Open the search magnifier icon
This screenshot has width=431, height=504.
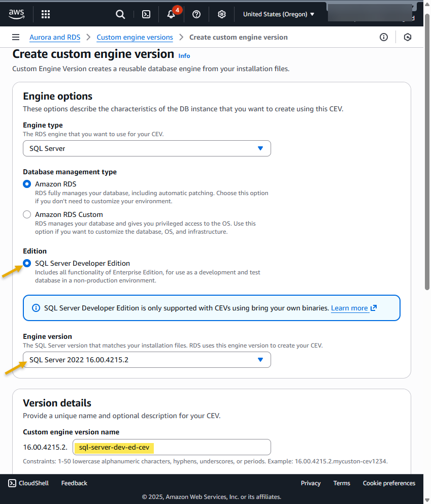pyautogui.click(x=120, y=14)
